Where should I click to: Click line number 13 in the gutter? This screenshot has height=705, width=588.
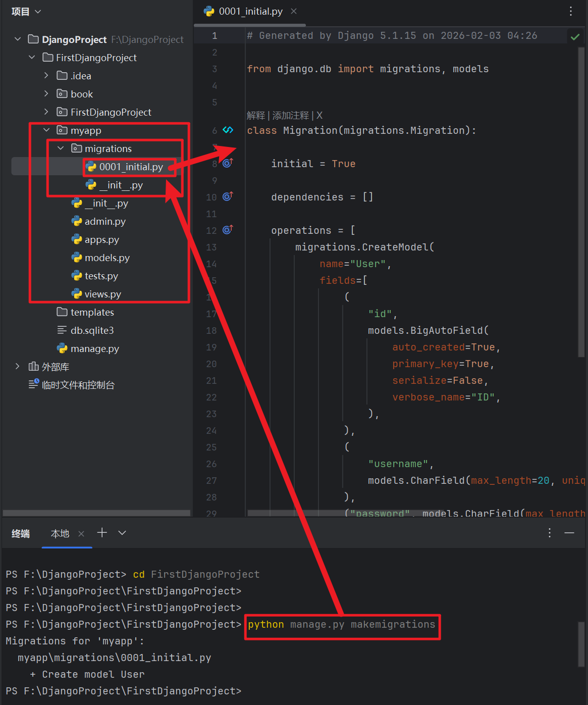211,247
